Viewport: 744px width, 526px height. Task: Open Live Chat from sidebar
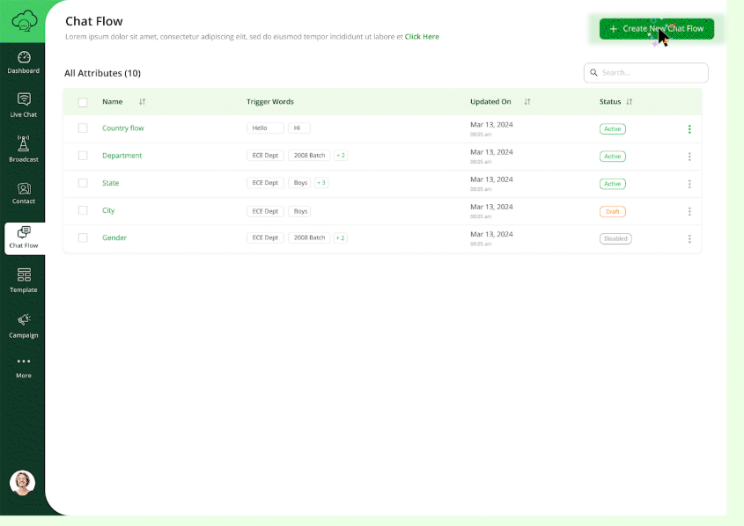coord(24,105)
